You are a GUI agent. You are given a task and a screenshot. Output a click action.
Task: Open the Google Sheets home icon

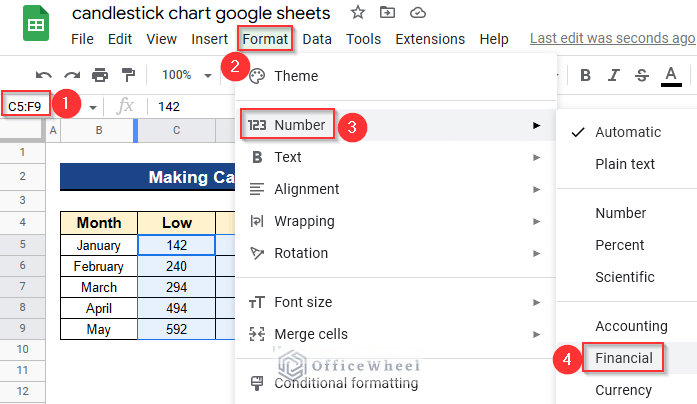pos(34,27)
